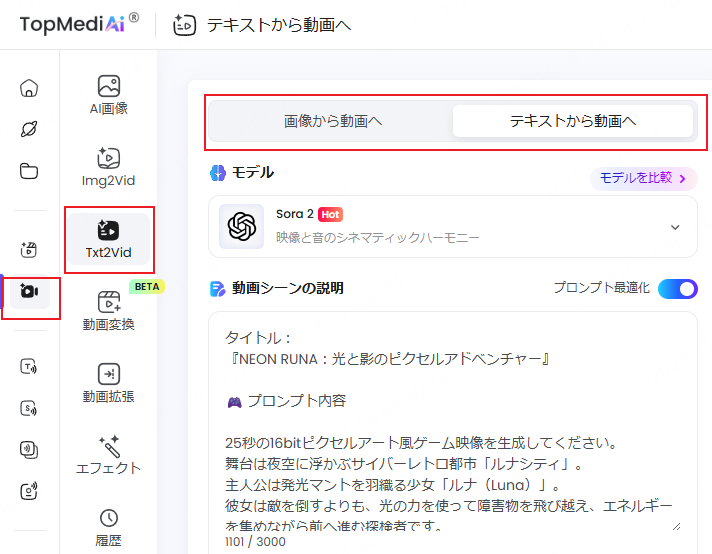The height and width of the screenshot is (554, 712).
Task: Click the prompt box resize handle
Action: [677, 526]
